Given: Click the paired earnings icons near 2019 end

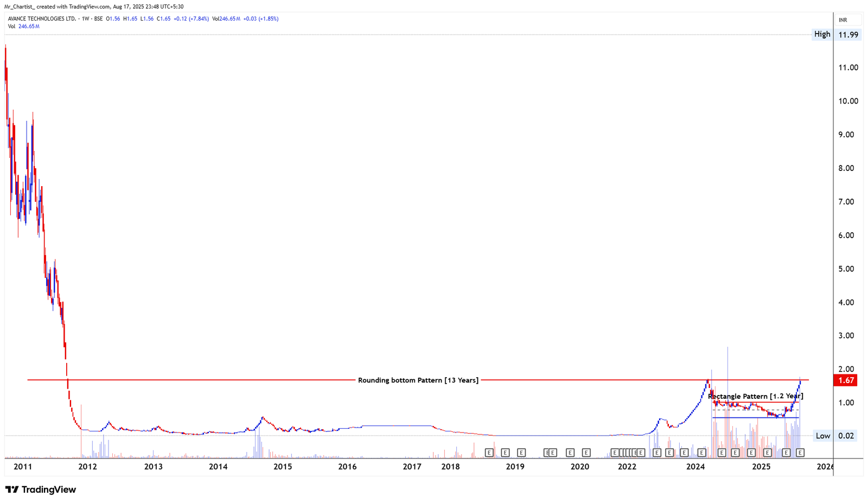Looking at the screenshot, I should point(550,452).
